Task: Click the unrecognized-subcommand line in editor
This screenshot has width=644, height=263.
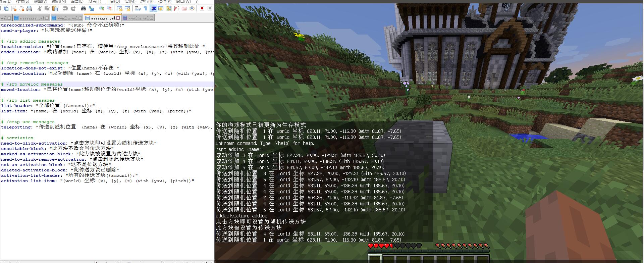Action: (x=63, y=25)
